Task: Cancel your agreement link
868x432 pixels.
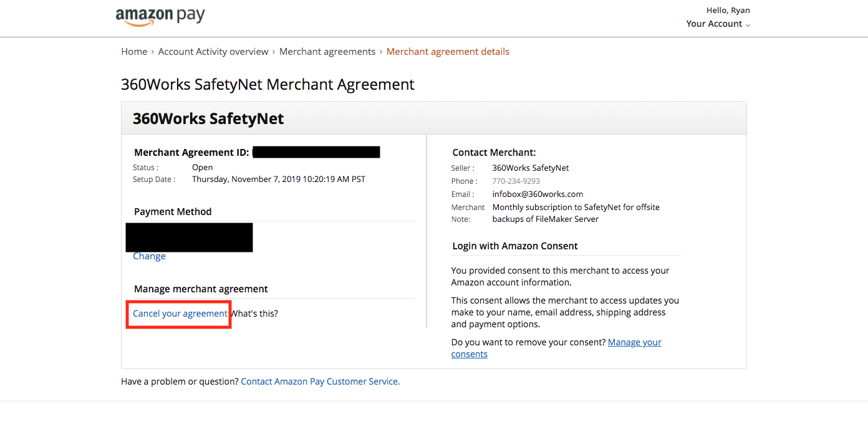Action: 180,314
